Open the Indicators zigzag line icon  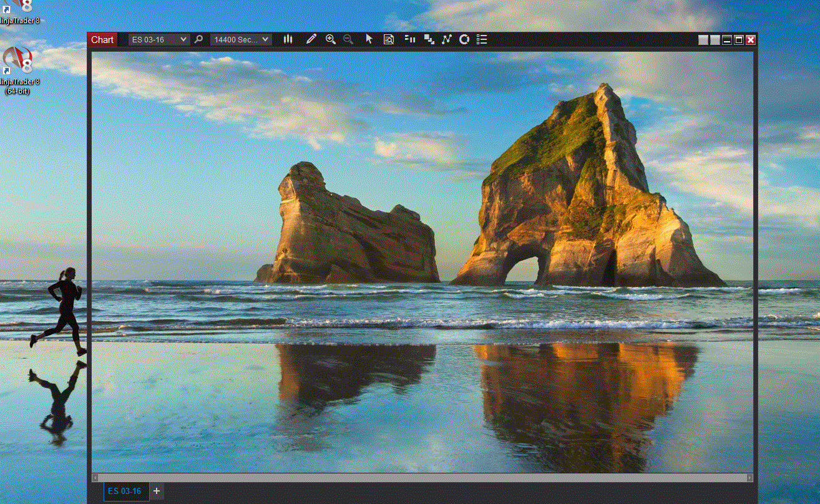(x=446, y=39)
